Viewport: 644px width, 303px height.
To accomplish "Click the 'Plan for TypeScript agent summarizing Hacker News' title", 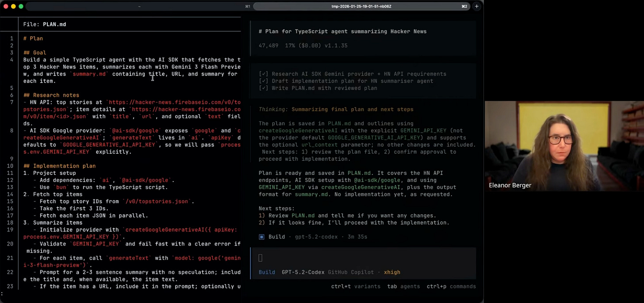I will [x=343, y=31].
